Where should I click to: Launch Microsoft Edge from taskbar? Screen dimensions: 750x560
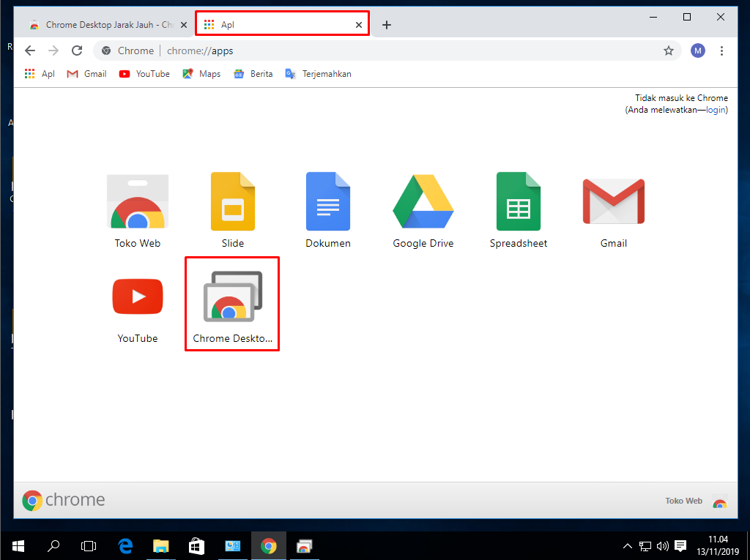coord(125,546)
